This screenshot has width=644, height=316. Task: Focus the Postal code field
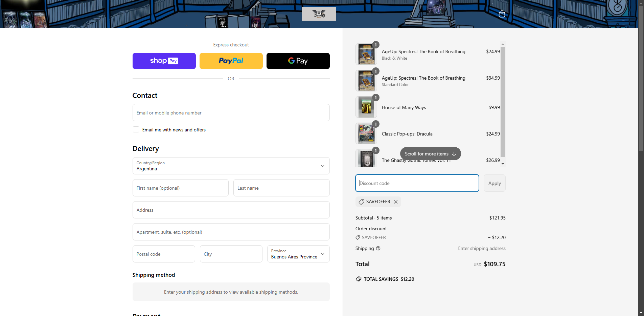tap(164, 254)
